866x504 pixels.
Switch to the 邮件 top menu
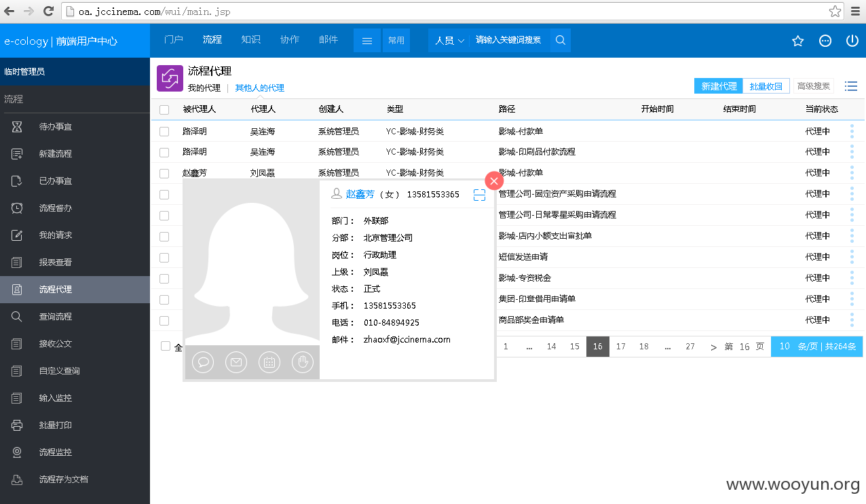click(x=328, y=39)
